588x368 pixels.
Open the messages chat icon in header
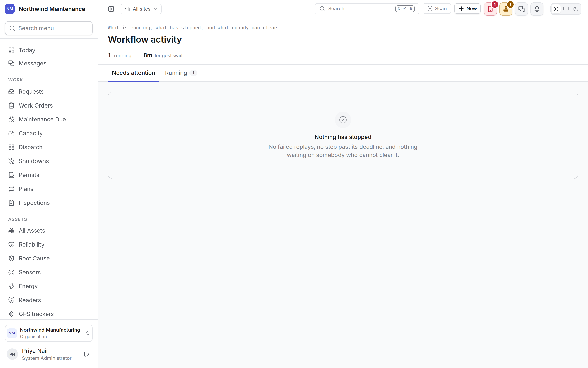(x=521, y=9)
